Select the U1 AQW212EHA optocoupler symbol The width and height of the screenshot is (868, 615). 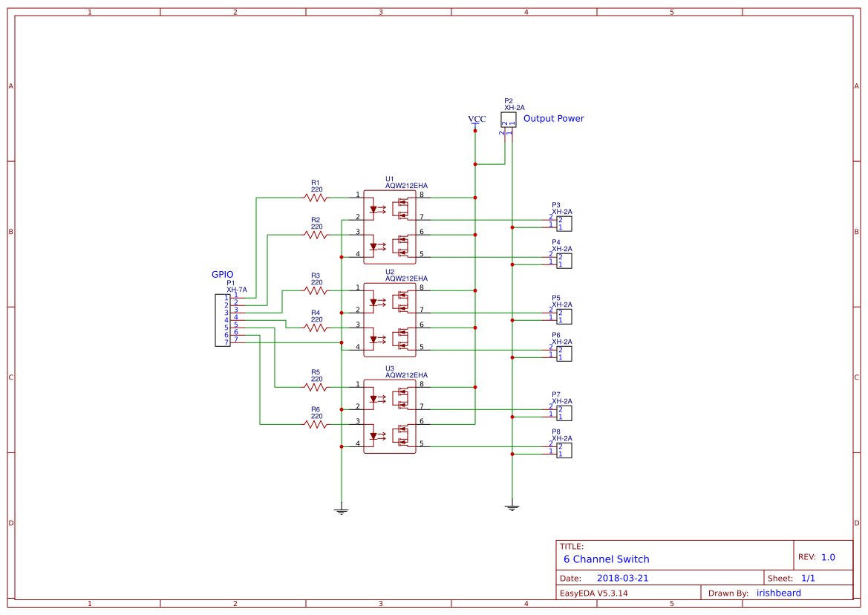(x=389, y=225)
